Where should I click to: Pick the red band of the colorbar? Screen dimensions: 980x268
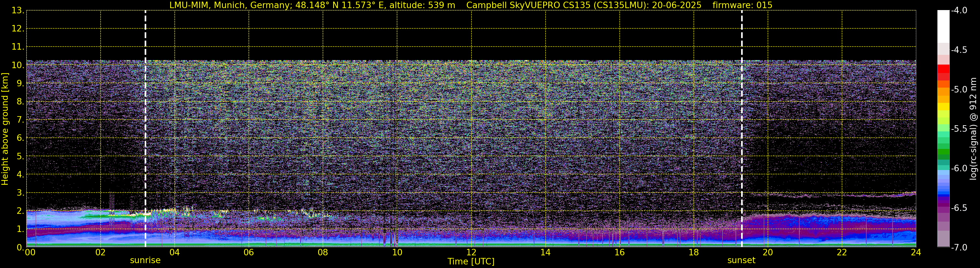[x=943, y=69]
